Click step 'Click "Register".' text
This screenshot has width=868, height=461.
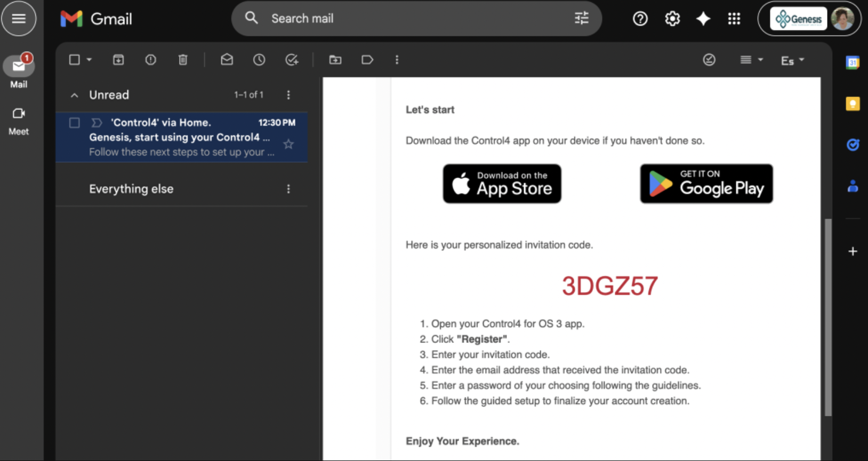(x=470, y=339)
